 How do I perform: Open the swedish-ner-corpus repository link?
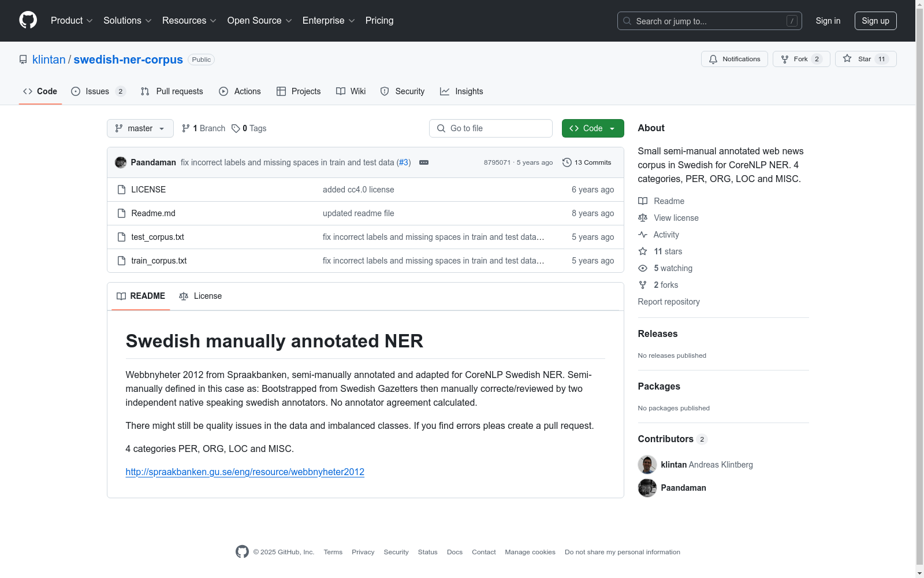tap(128, 60)
